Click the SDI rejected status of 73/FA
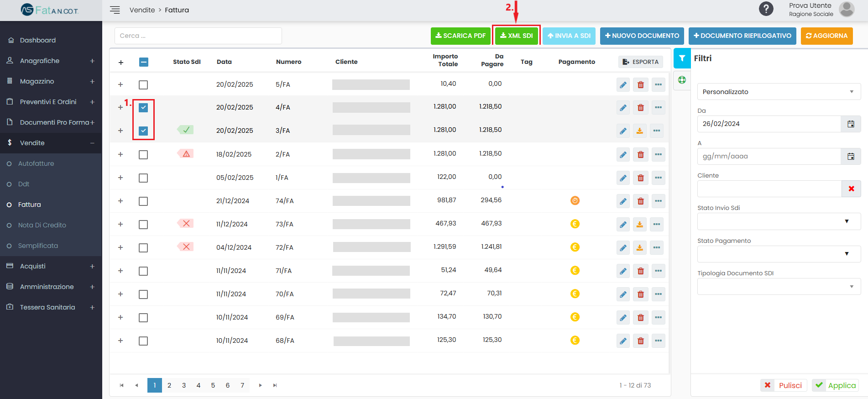The width and height of the screenshot is (868, 399). click(186, 224)
